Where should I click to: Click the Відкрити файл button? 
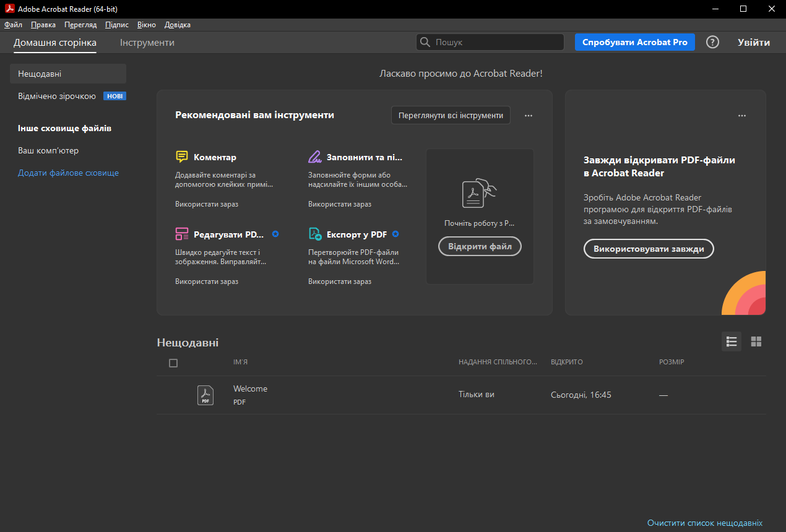tap(480, 246)
